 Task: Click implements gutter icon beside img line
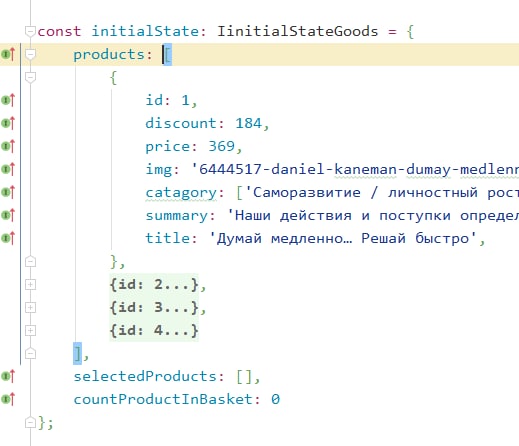click(8, 169)
